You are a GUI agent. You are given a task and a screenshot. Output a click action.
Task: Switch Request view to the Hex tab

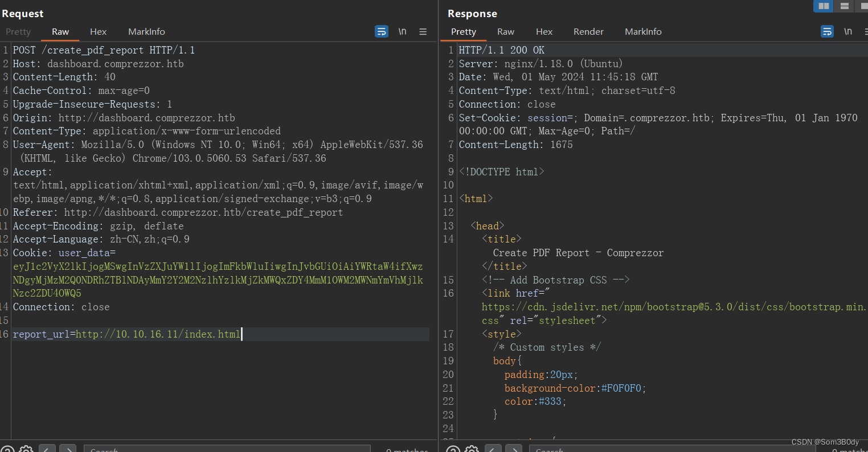tap(98, 31)
